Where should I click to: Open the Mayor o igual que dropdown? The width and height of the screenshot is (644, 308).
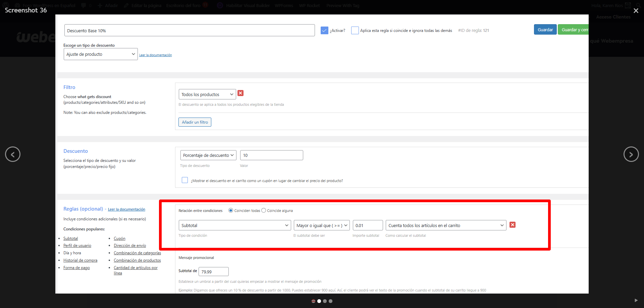coord(322,225)
